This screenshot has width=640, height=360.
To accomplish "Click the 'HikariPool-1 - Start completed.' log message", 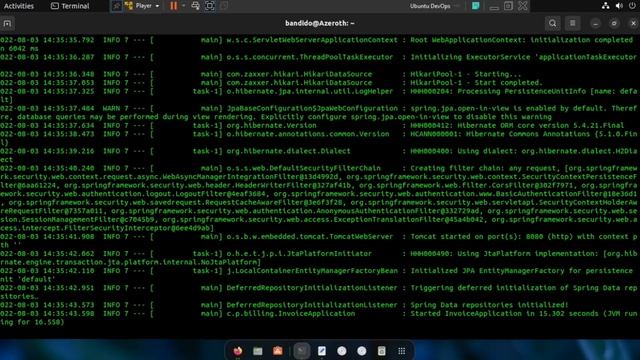I will (x=476, y=83).
